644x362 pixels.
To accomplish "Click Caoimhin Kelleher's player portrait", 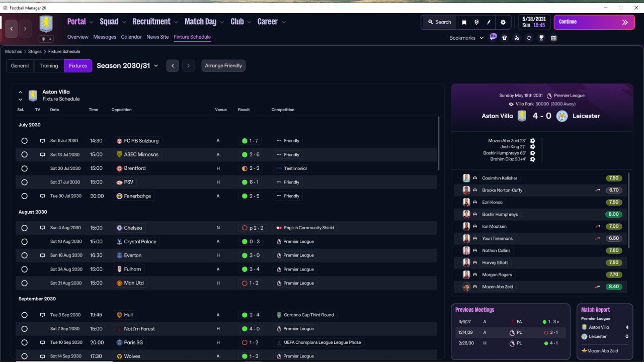I will coord(466,178).
